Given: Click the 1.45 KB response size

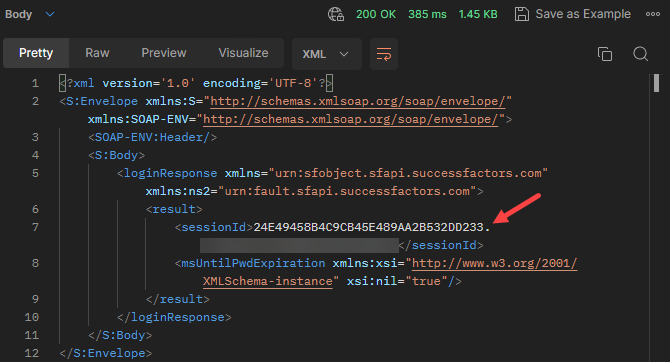Looking at the screenshot, I should pyautogui.click(x=478, y=14).
